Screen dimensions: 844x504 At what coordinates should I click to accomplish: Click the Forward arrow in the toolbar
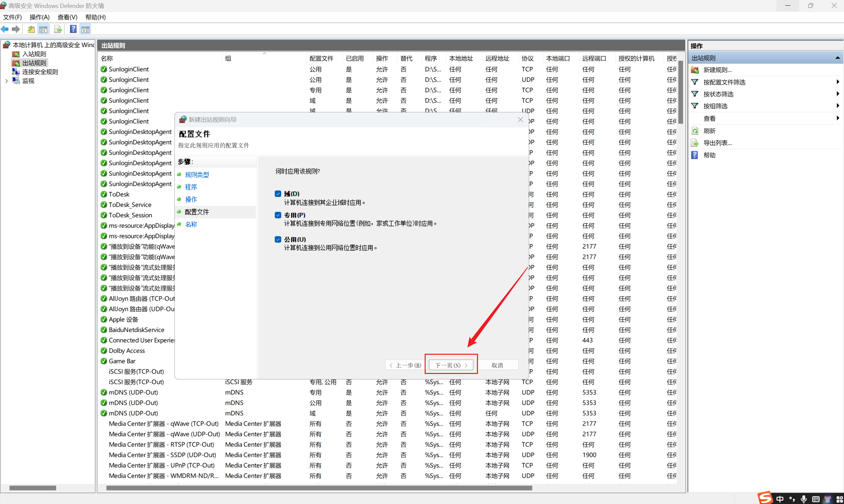tap(16, 29)
